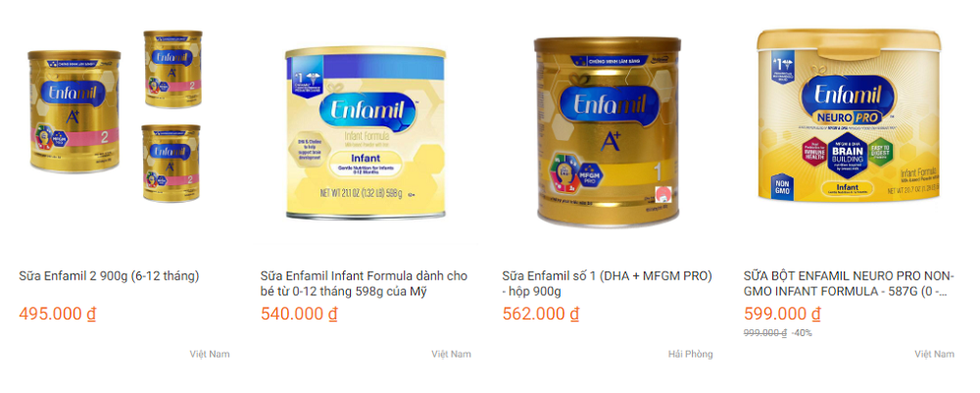Open the Enfamil 2 gold can triple image
Viewport: 980px width, 393px height.
point(115,117)
